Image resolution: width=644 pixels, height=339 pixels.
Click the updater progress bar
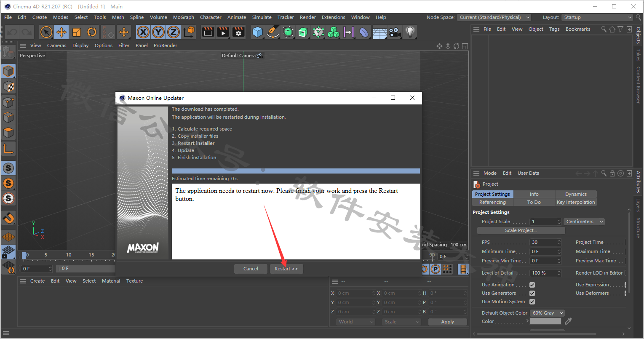[x=296, y=171]
